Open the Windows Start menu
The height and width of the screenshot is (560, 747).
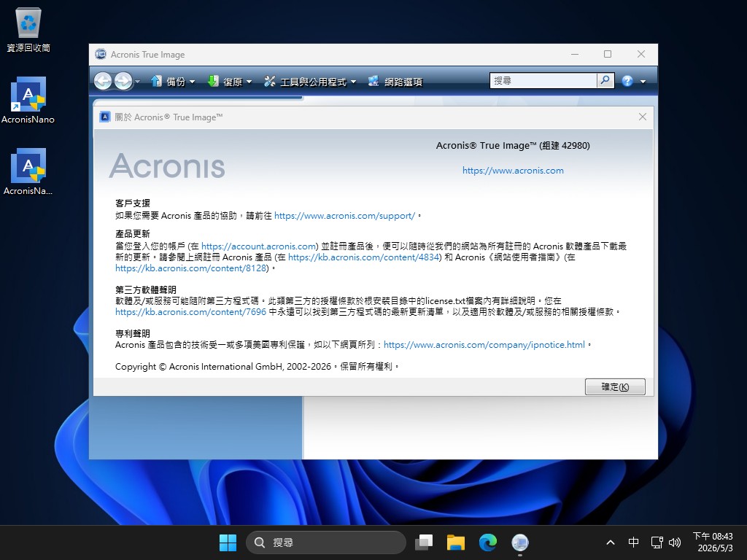tap(228, 542)
